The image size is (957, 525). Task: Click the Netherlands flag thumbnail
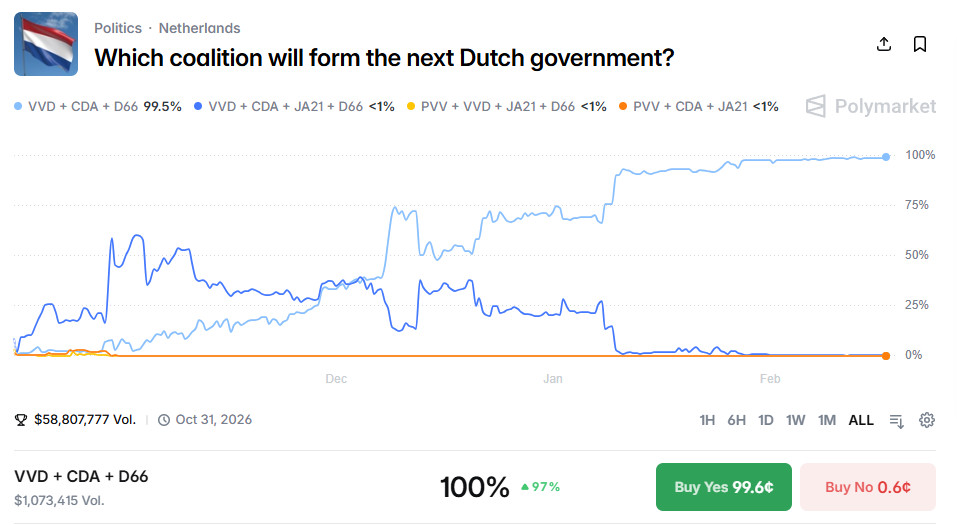[x=46, y=44]
